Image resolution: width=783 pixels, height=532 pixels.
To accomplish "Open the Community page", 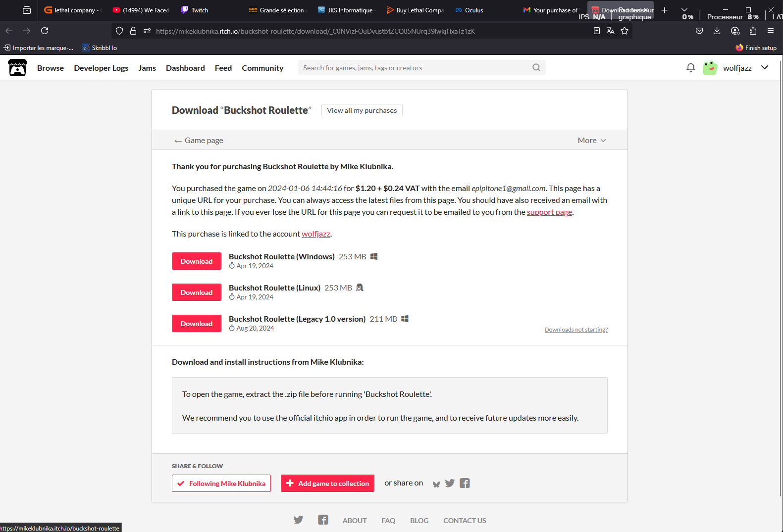I will [x=262, y=68].
